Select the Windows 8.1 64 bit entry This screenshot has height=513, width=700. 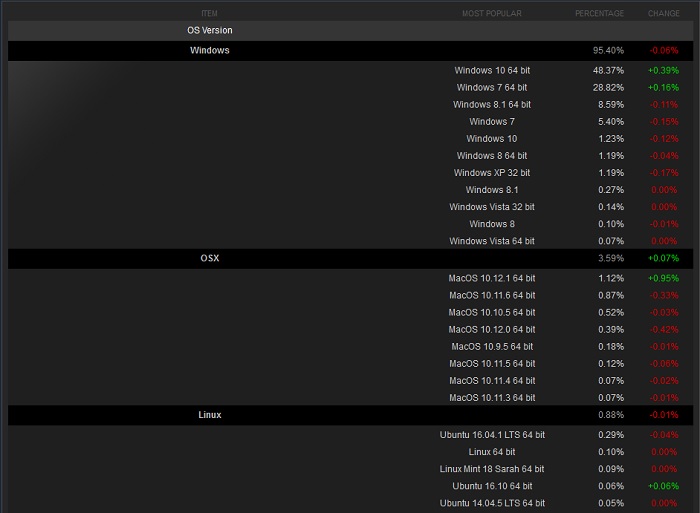click(491, 105)
